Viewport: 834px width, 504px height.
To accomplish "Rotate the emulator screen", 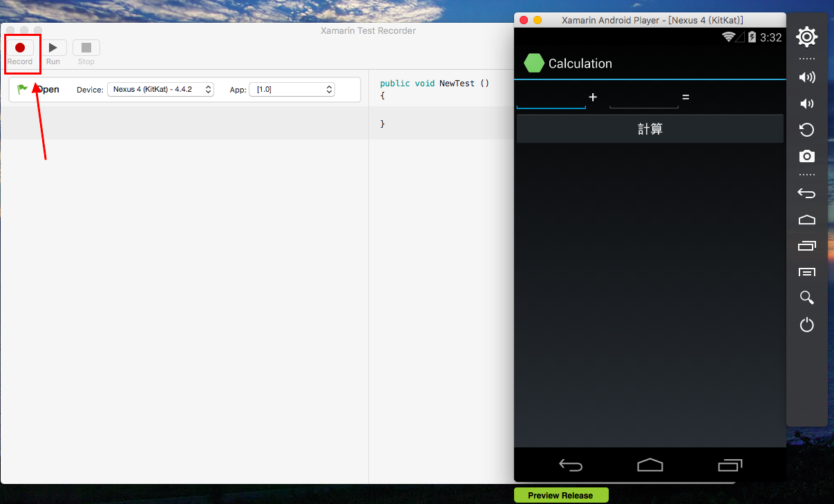I will [806, 130].
